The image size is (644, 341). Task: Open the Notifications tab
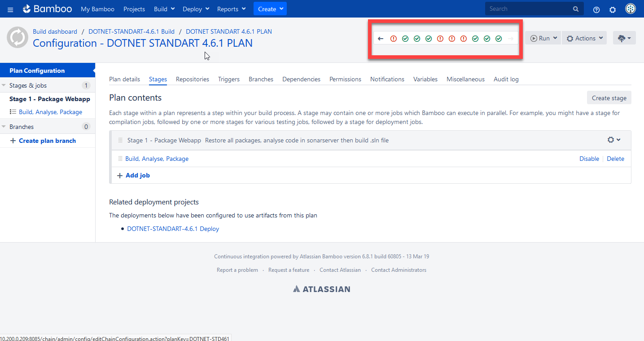click(x=387, y=80)
